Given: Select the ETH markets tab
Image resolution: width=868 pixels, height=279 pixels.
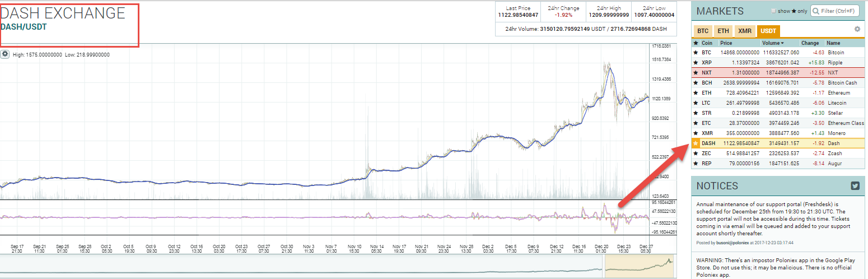Looking at the screenshot, I should click(x=723, y=31).
